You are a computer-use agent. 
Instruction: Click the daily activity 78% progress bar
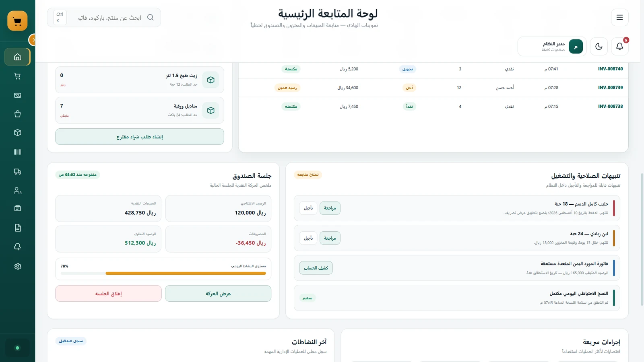coord(163,273)
